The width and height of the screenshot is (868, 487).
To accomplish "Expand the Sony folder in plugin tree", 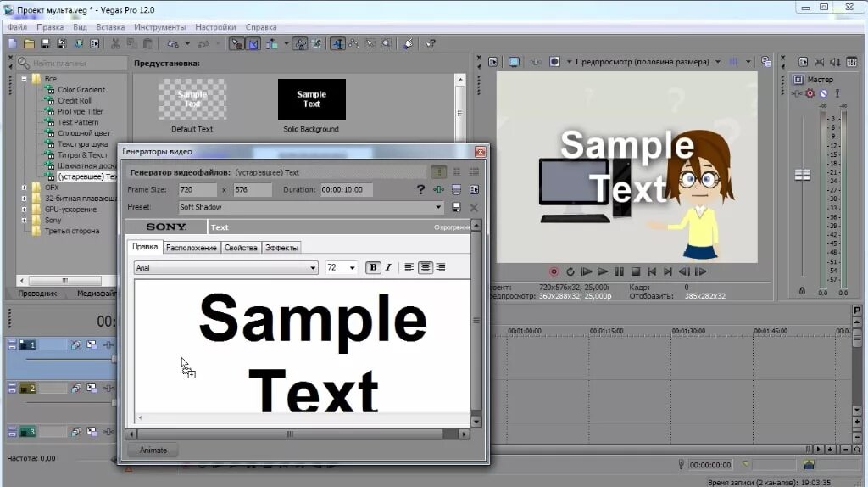I will click(x=25, y=220).
